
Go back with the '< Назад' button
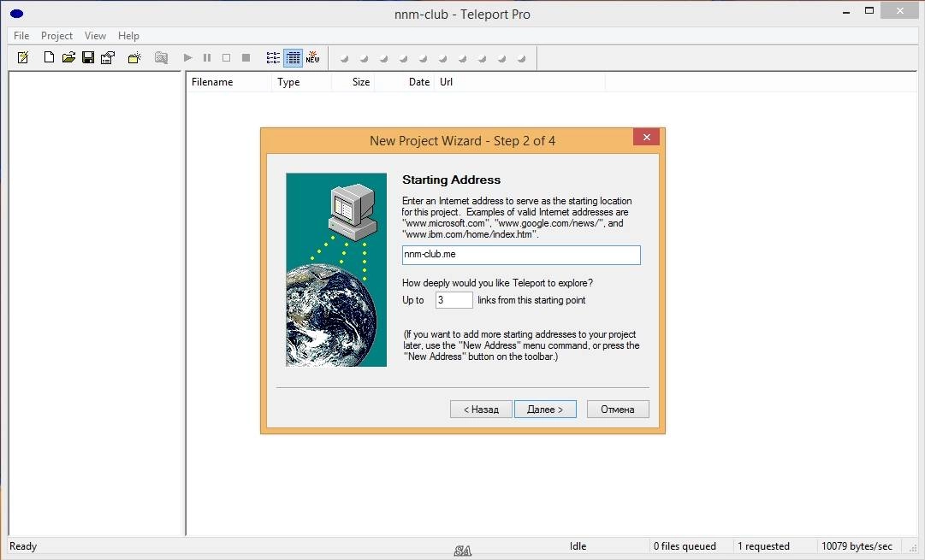click(481, 409)
